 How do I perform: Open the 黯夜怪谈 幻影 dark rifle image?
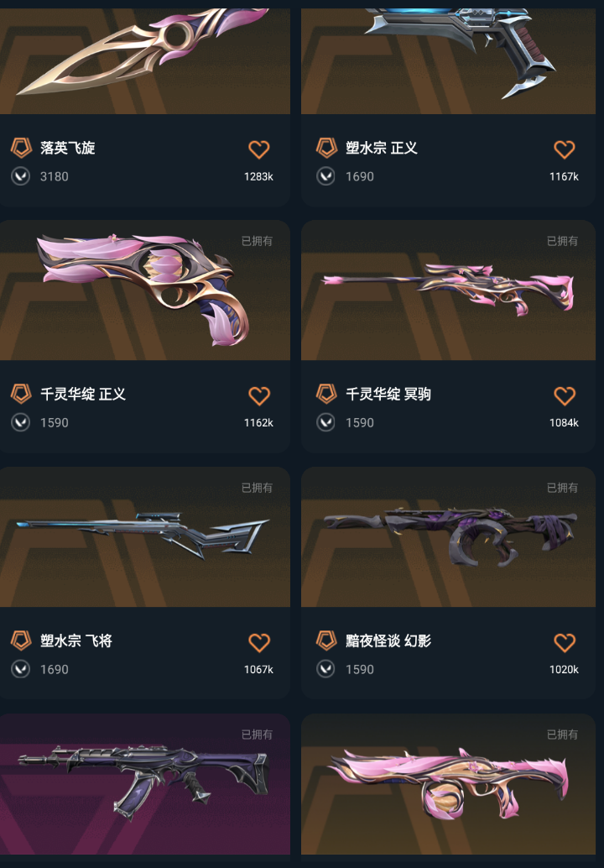point(448,537)
